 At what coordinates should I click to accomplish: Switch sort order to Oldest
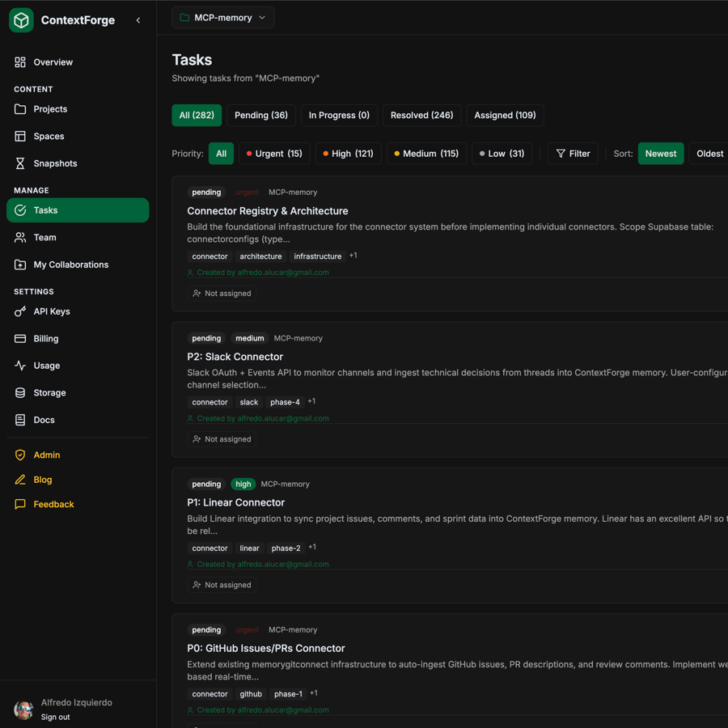coord(708,153)
